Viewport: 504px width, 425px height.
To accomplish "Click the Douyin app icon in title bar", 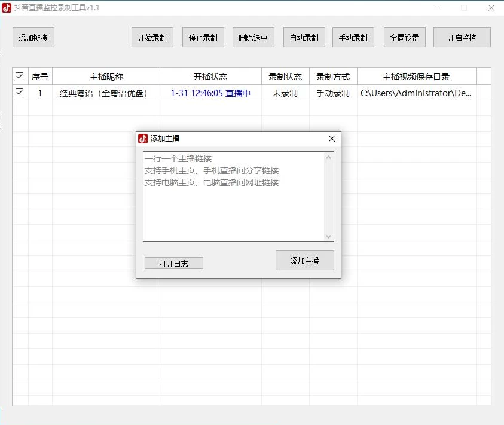I will 7,8.
